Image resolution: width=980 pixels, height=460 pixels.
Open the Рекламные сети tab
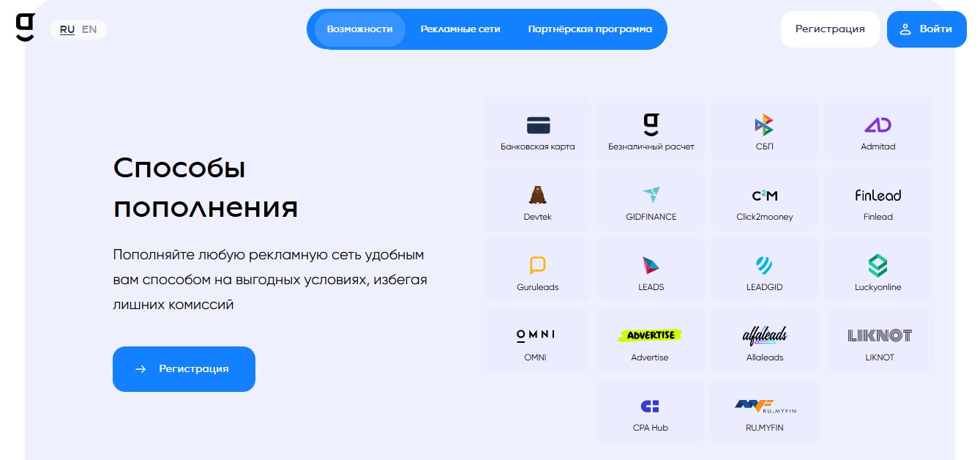tap(460, 29)
